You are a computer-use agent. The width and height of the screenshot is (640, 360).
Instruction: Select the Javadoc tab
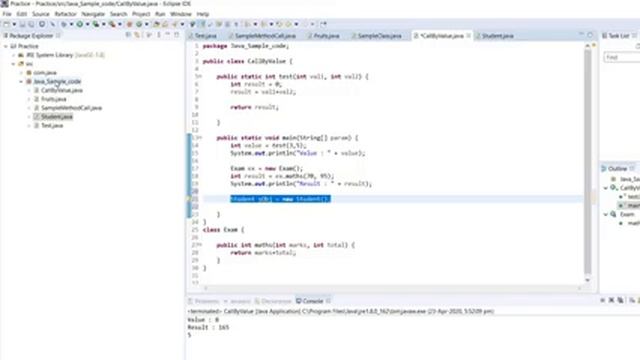pos(237,301)
